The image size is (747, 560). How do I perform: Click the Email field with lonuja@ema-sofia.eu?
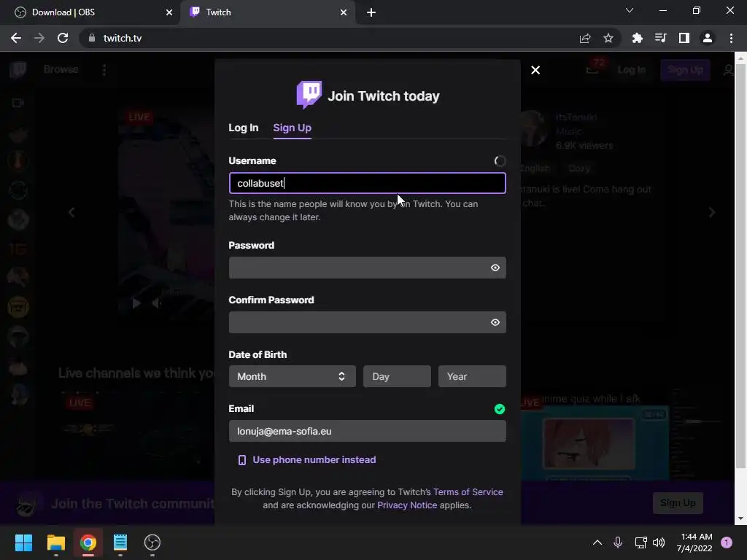368,431
